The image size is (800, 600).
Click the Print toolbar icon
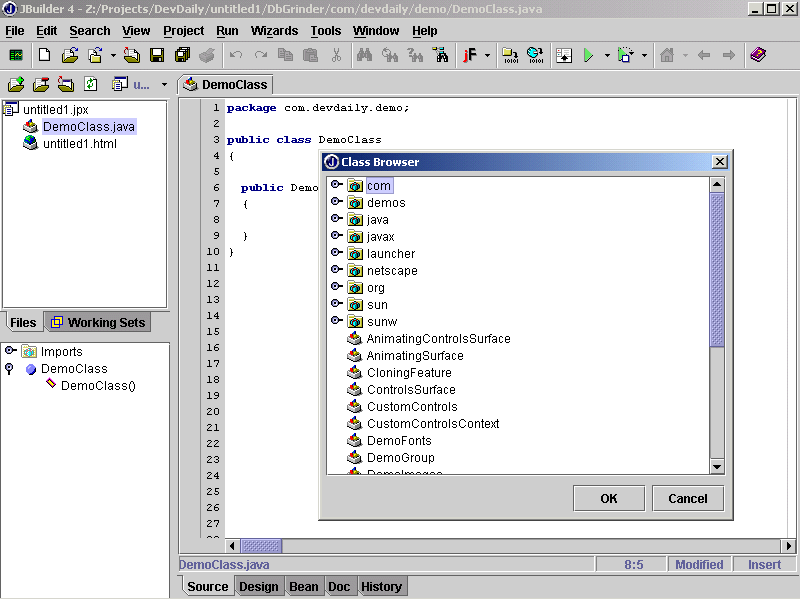[x=207, y=55]
